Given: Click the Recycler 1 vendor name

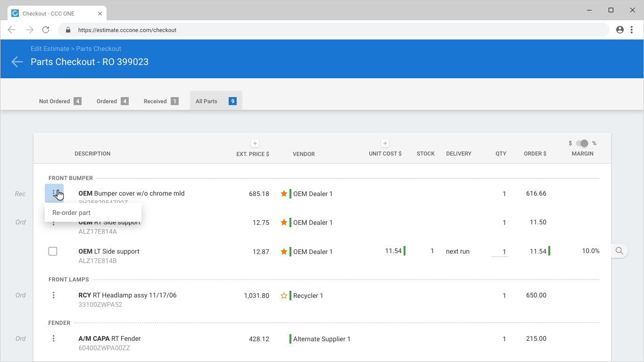Looking at the screenshot, I should point(308,296).
